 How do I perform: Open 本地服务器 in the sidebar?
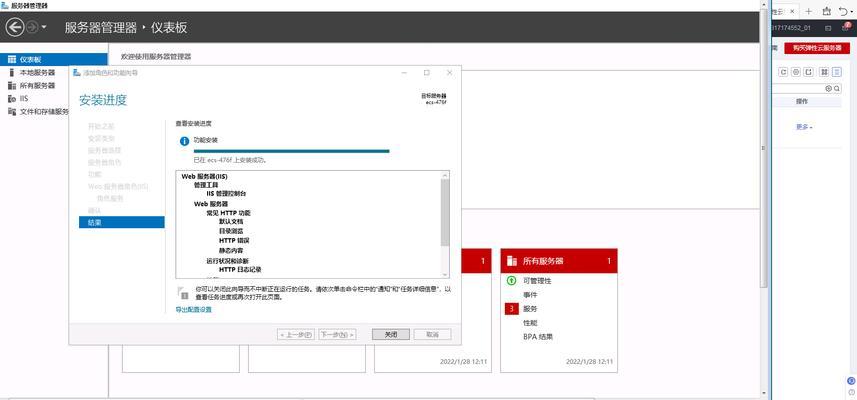[x=37, y=73]
